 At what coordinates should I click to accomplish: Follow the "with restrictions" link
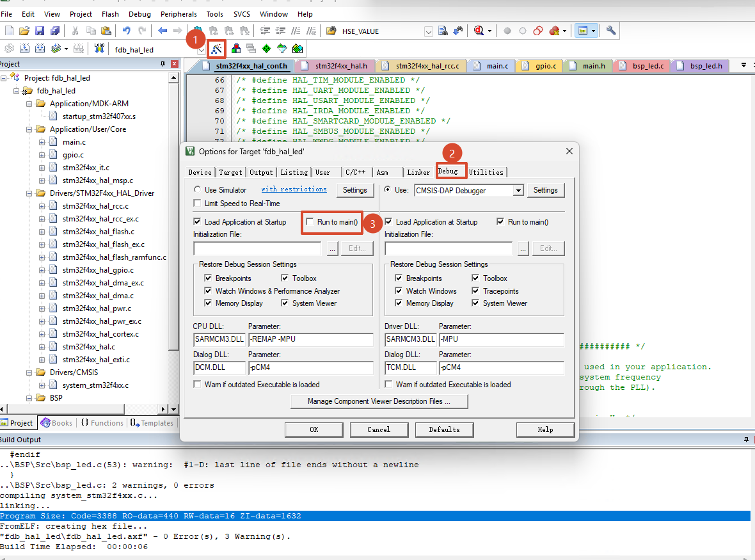(294, 189)
